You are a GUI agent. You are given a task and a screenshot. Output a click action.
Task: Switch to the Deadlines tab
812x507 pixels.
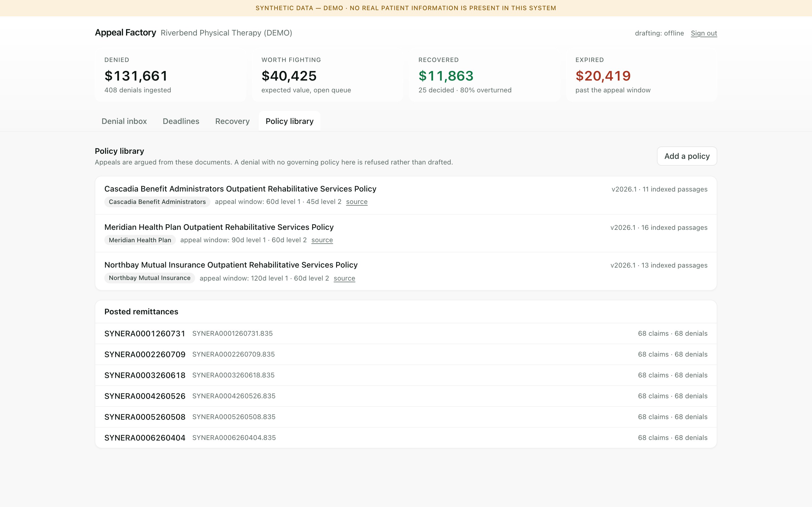181,121
